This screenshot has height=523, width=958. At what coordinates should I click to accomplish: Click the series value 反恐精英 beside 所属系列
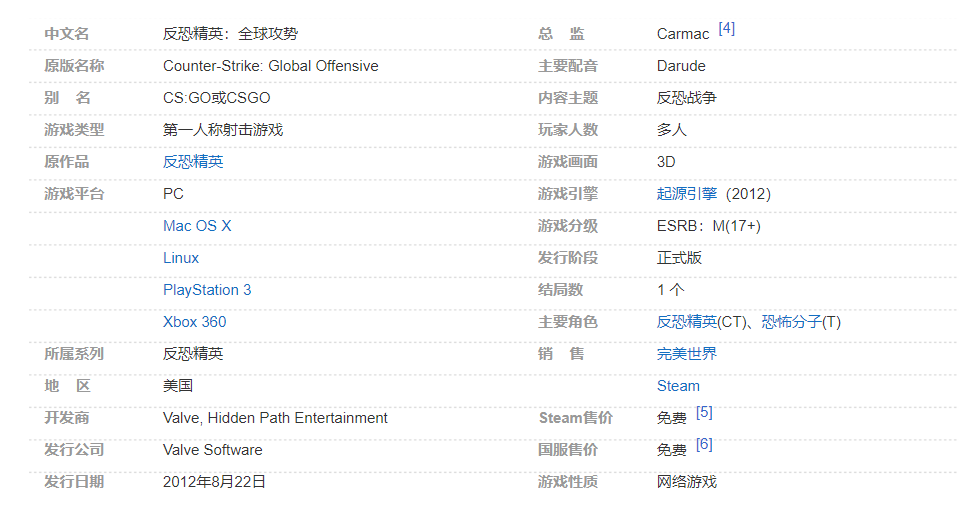pyautogui.click(x=193, y=354)
